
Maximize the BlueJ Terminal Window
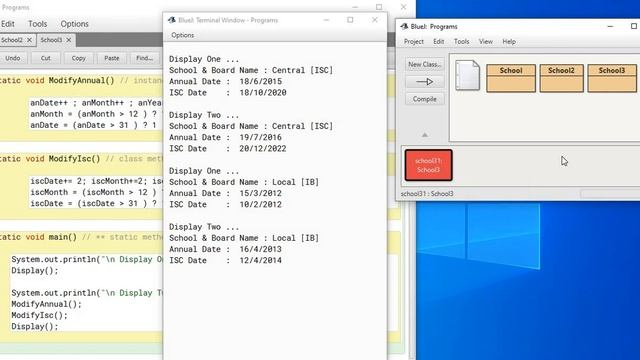pos(350,20)
